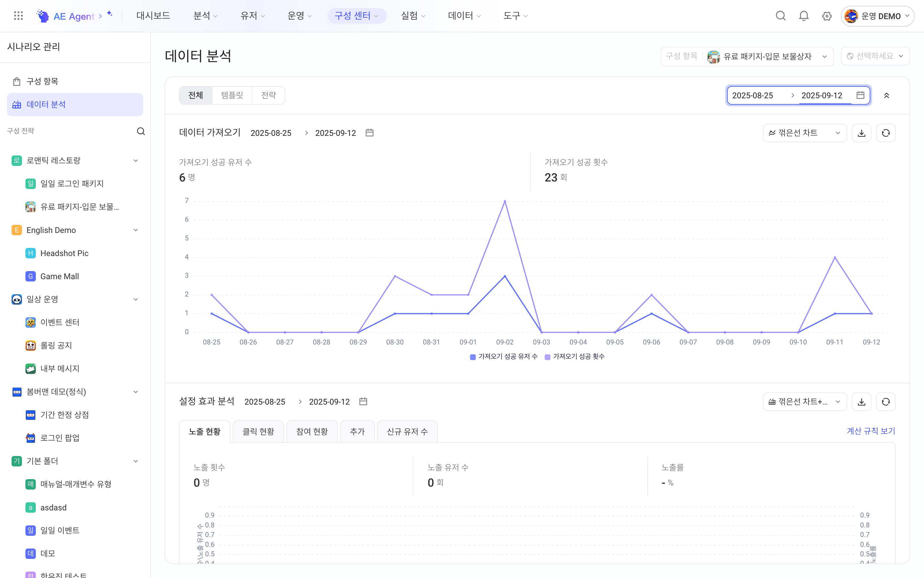This screenshot has width=924, height=578.
Task: Switch to the 클릭 현황 tab
Action: pyautogui.click(x=258, y=431)
